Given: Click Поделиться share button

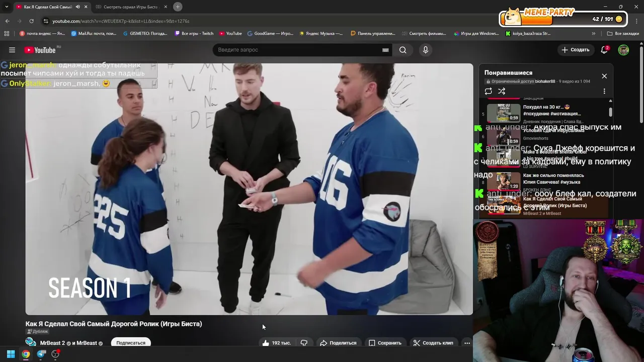Looking at the screenshot, I should coord(338,343).
